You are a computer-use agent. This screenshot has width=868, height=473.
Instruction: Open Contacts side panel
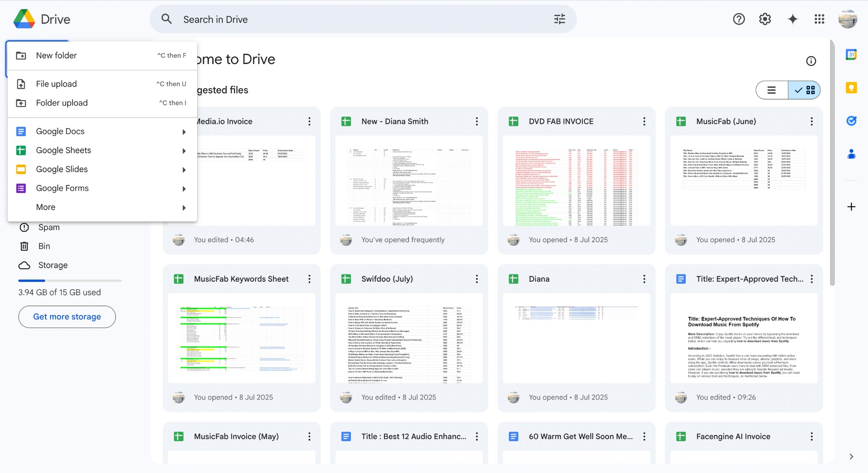point(851,154)
